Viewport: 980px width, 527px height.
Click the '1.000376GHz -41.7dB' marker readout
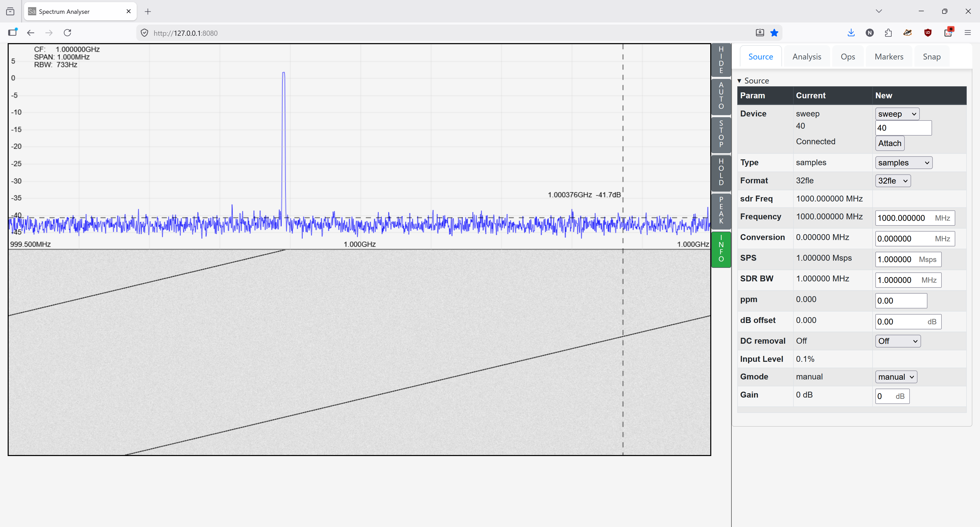(584, 195)
